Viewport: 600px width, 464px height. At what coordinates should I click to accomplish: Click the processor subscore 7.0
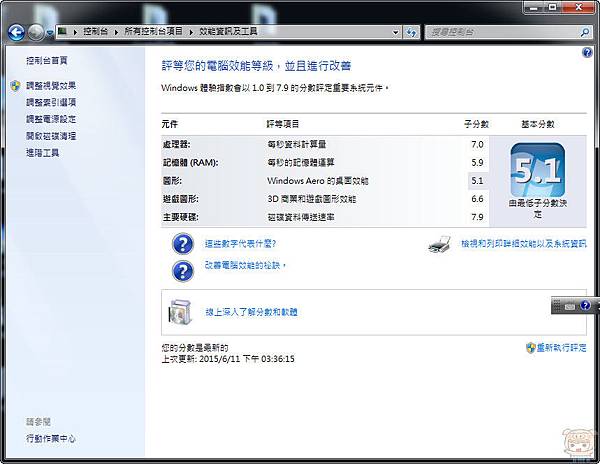click(477, 145)
